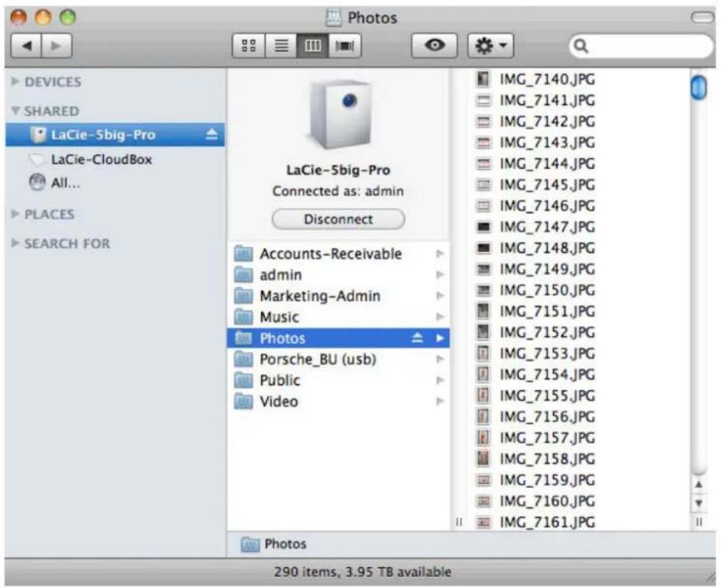The height and width of the screenshot is (588, 721).
Task: Click the IMG_7152.JPG thumbnail icon
Action: tap(484, 332)
